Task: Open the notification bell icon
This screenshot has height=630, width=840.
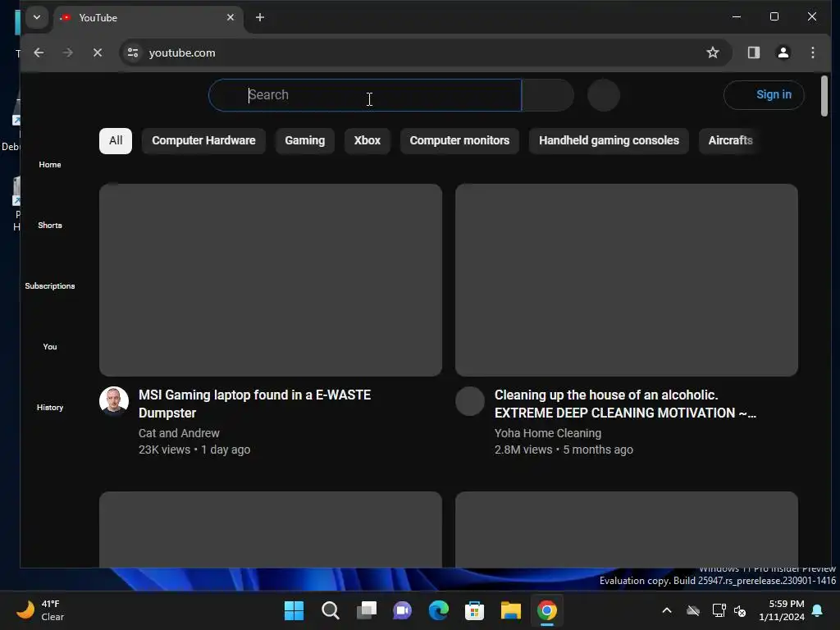Action: pos(818,610)
